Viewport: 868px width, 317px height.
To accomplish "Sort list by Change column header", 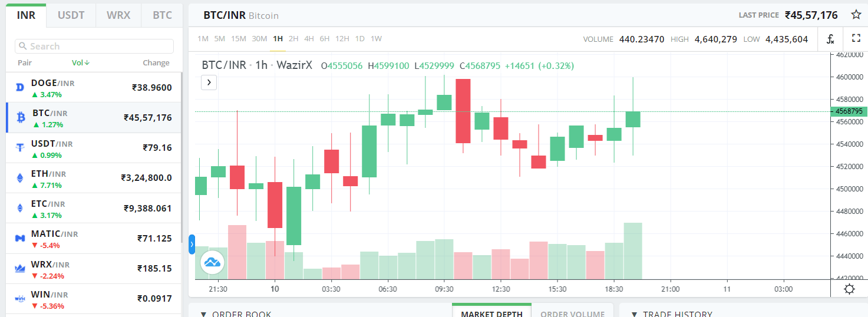I will (156, 62).
